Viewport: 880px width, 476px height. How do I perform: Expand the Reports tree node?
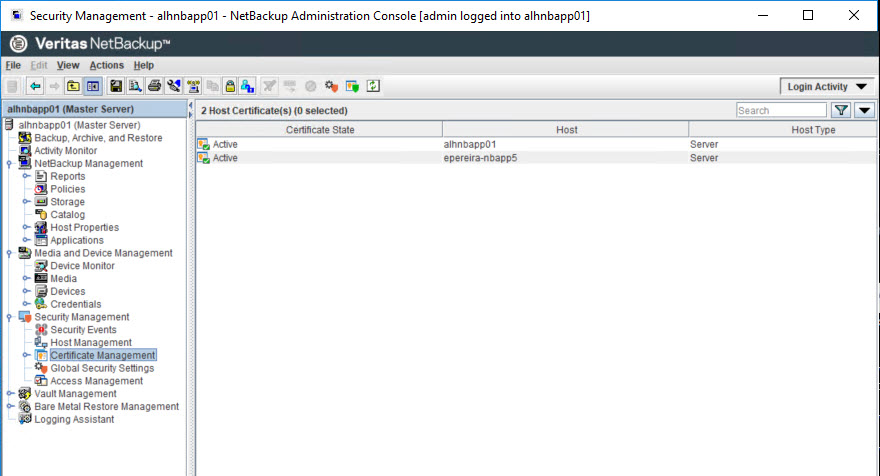tap(26, 176)
